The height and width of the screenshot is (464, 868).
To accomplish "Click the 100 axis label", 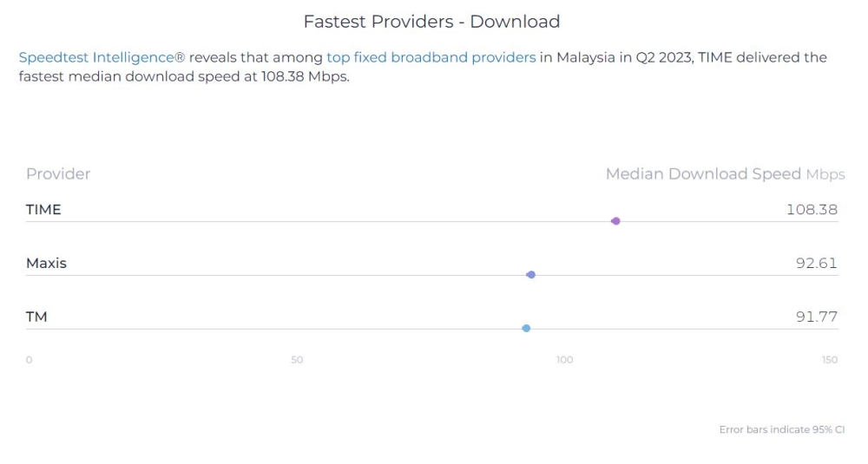I will (x=564, y=360).
